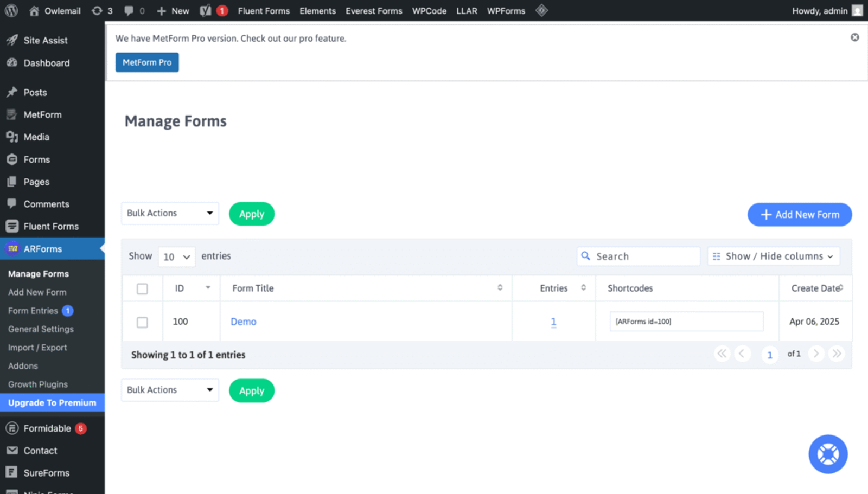The height and width of the screenshot is (494, 868).
Task: Click the MetForm sidebar icon
Action: pos(12,114)
